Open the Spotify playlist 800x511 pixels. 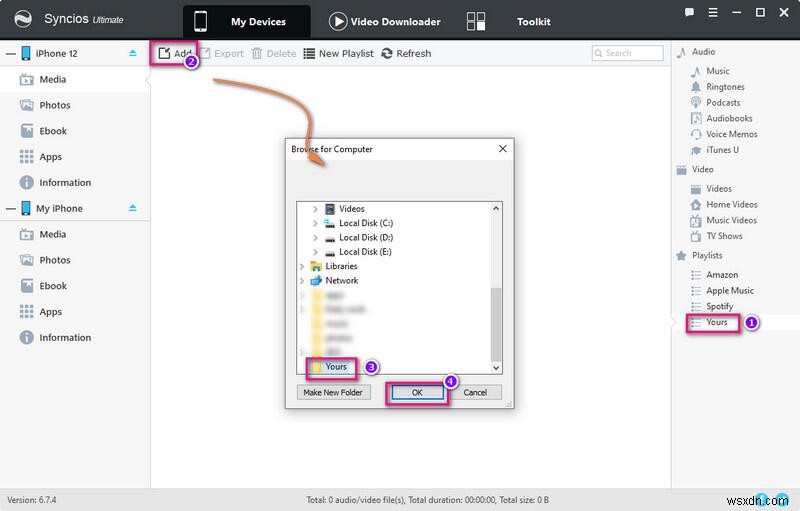click(719, 306)
